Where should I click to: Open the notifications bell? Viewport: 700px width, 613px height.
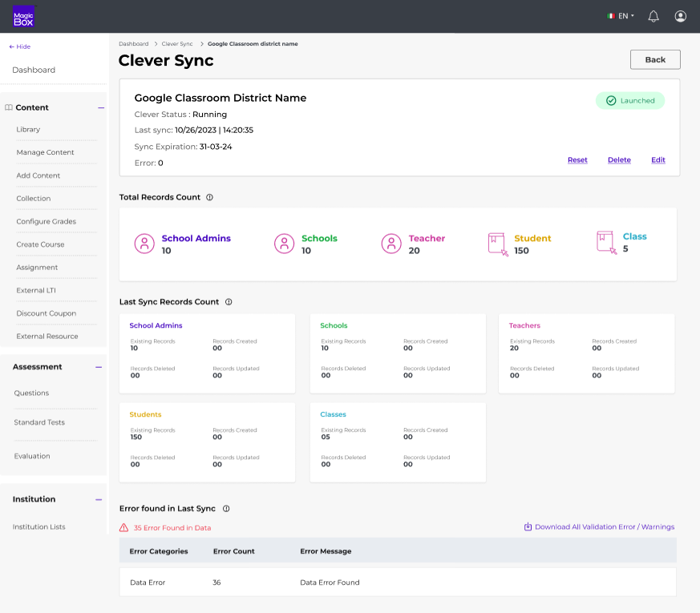coord(653,17)
